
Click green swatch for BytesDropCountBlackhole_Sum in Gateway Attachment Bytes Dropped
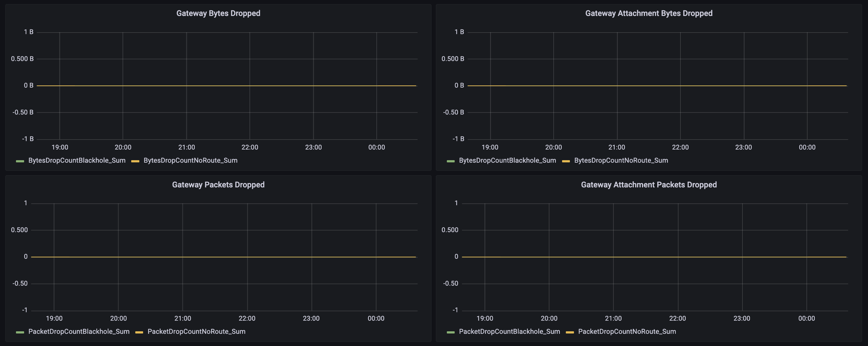tap(451, 161)
